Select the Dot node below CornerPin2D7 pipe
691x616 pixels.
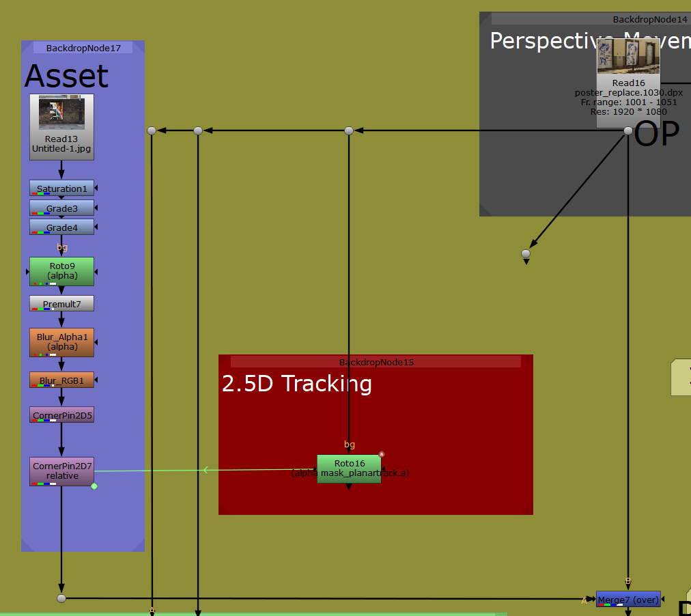point(61,598)
